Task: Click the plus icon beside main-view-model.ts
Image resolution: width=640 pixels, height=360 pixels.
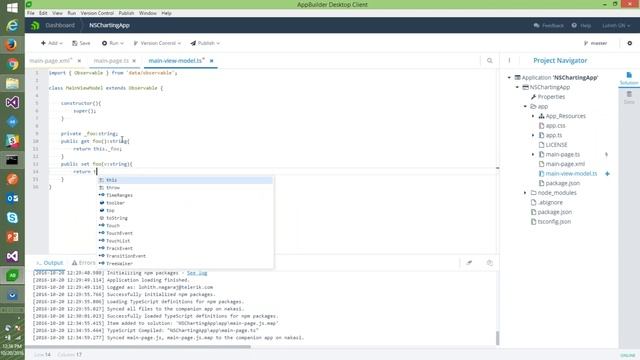Action: tap(607, 174)
